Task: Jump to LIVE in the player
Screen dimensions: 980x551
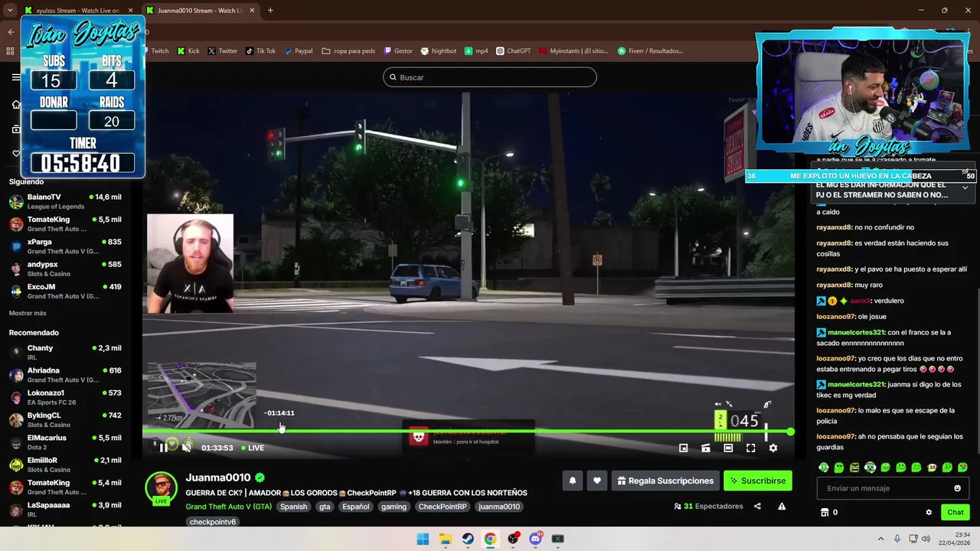Action: point(253,448)
